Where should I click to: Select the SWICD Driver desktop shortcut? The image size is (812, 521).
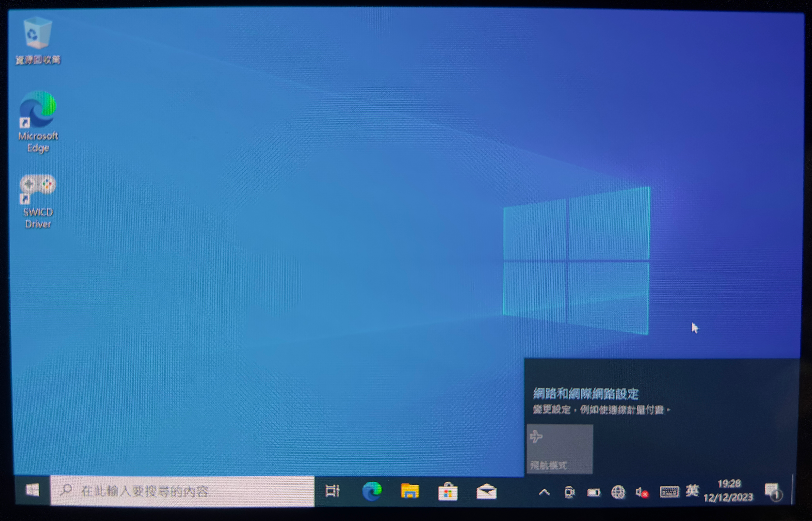38,202
